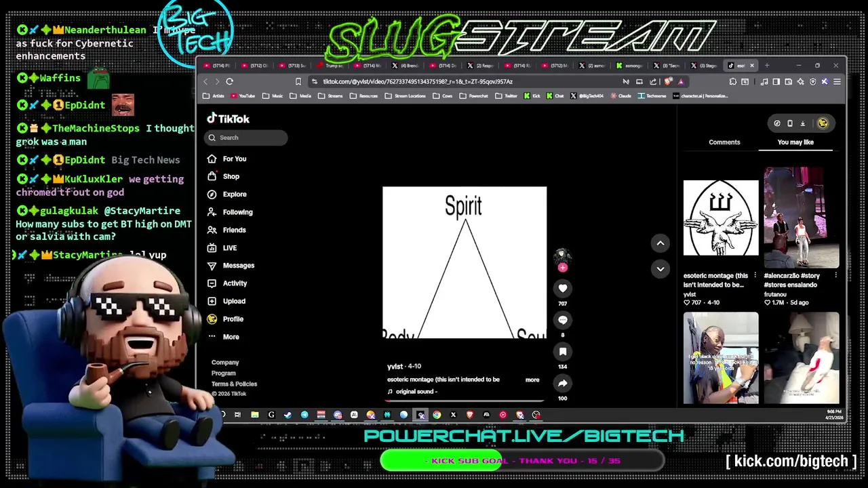Open the Kick bookmark
868x488 pixels.
point(532,96)
